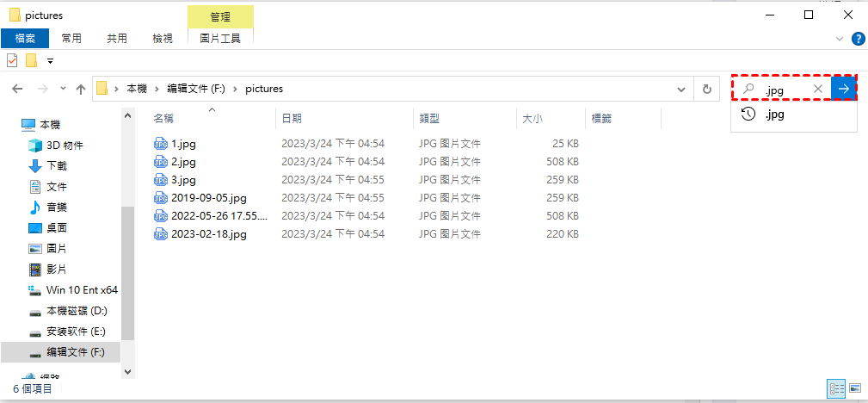
Task: Expand the ribbon with the chevron
Action: 840,39
